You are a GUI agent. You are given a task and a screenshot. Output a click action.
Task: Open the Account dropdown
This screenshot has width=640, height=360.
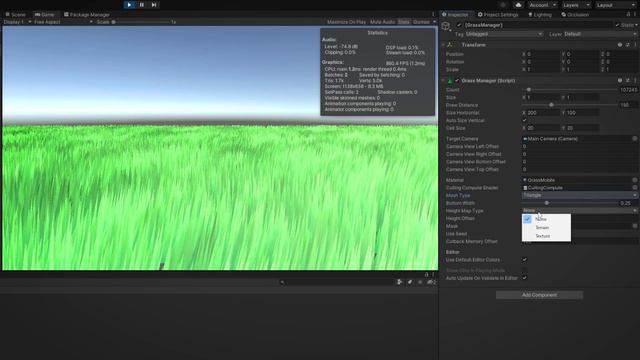542,5
